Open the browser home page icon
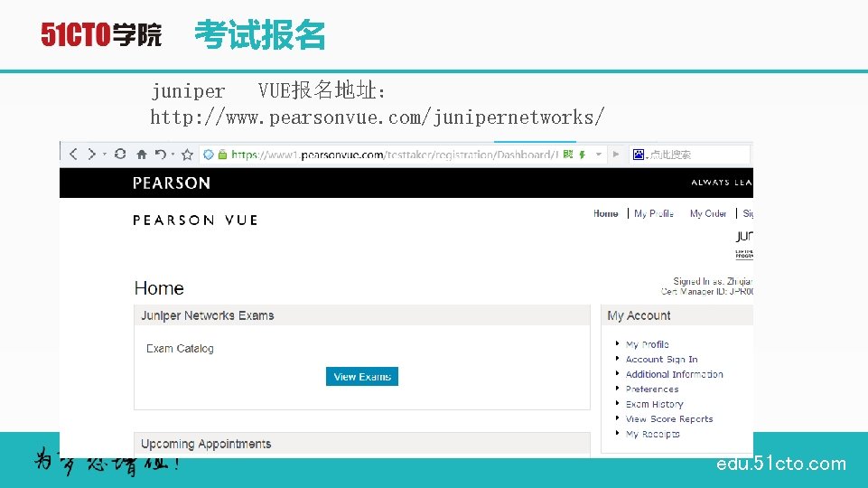This screenshot has height=488, width=868. (x=142, y=155)
